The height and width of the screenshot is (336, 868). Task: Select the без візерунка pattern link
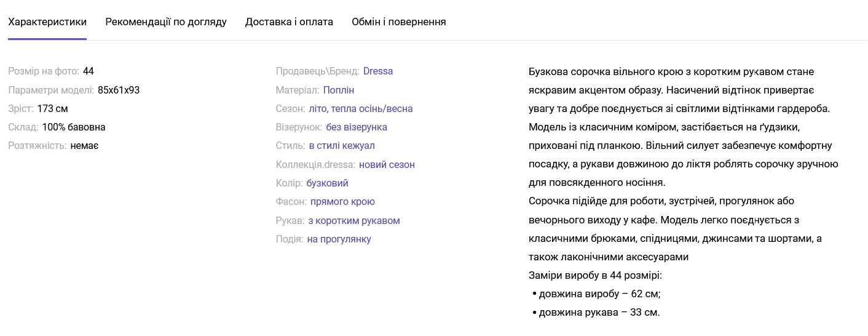[357, 127]
